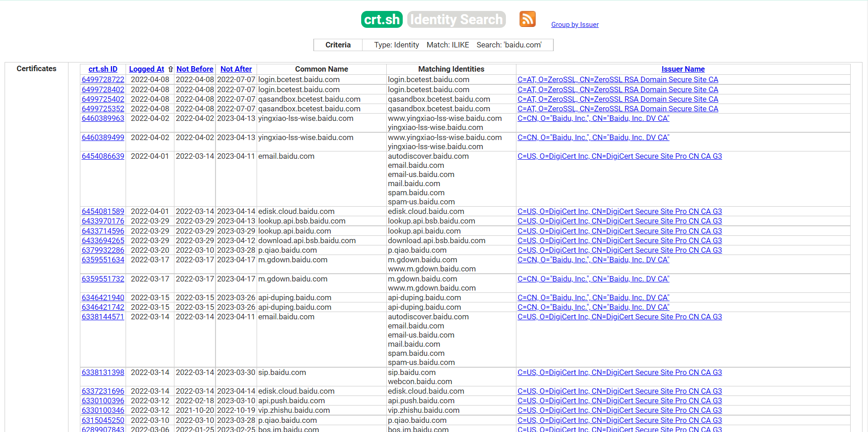Image resolution: width=868 pixels, height=432 pixels.
Task: Select common name sip.baidu.com
Action: click(x=282, y=372)
